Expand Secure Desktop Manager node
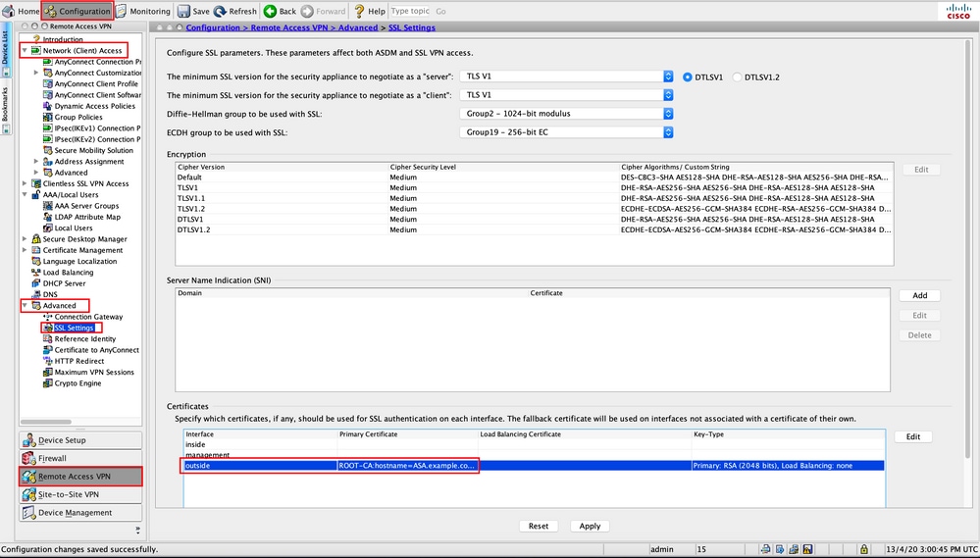This screenshot has height=558, width=980. [x=25, y=238]
